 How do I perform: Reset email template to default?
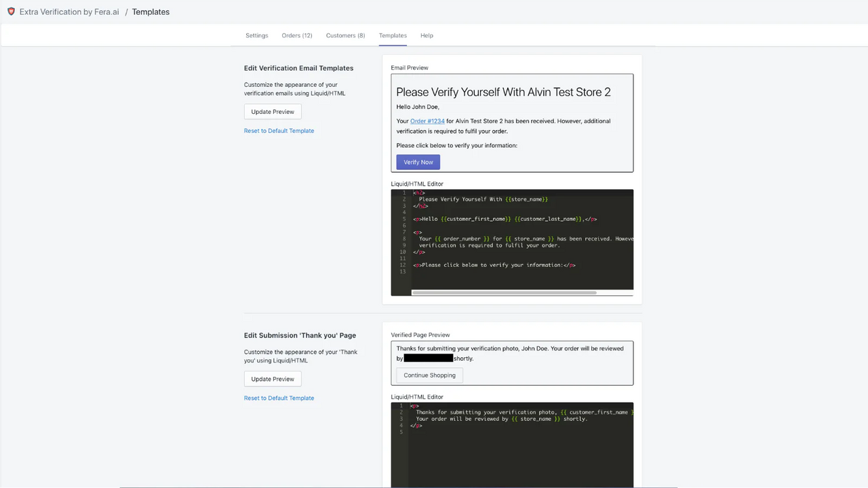(x=279, y=131)
